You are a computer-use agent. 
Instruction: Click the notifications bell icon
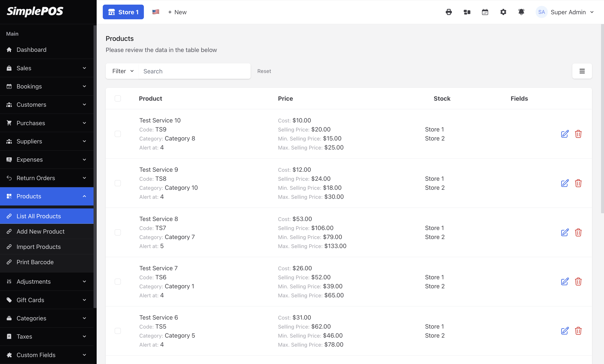521,12
